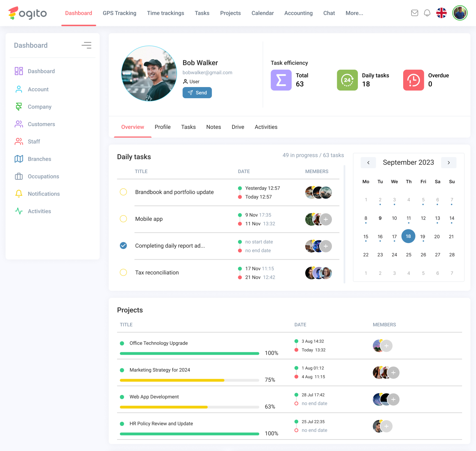Click the Occupations briefcase icon
The height and width of the screenshot is (451, 476).
pos(19,176)
